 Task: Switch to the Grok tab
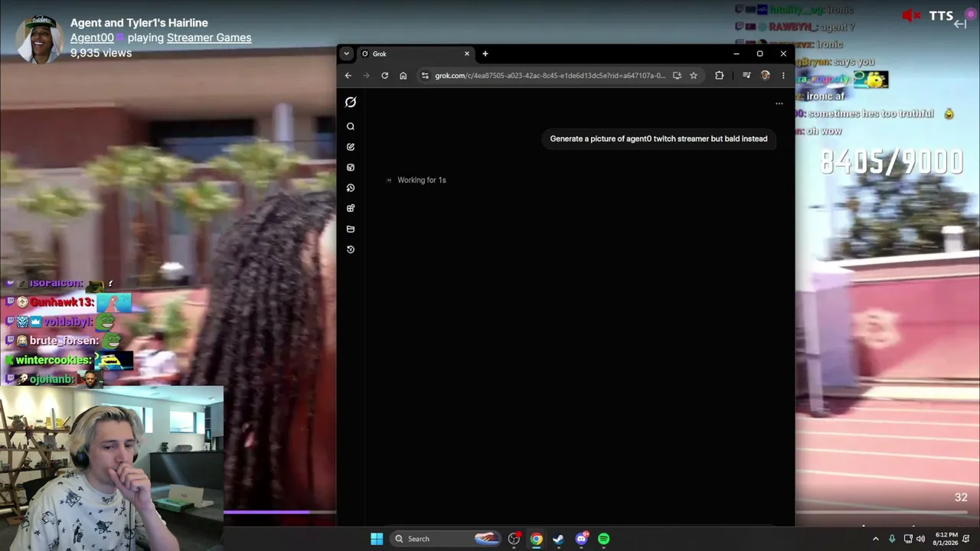[x=416, y=54]
